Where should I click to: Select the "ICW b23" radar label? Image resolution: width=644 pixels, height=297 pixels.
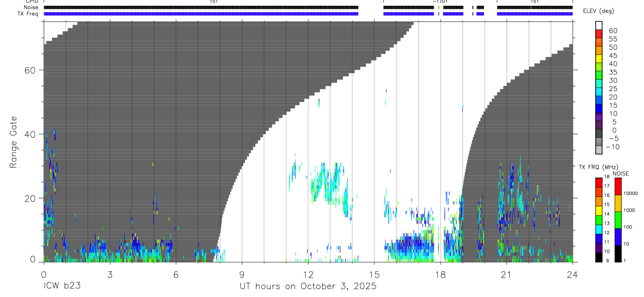(62, 287)
